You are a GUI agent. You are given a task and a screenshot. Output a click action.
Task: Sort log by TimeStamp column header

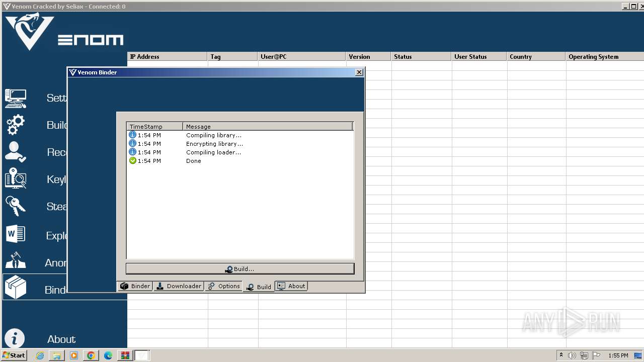154,127
